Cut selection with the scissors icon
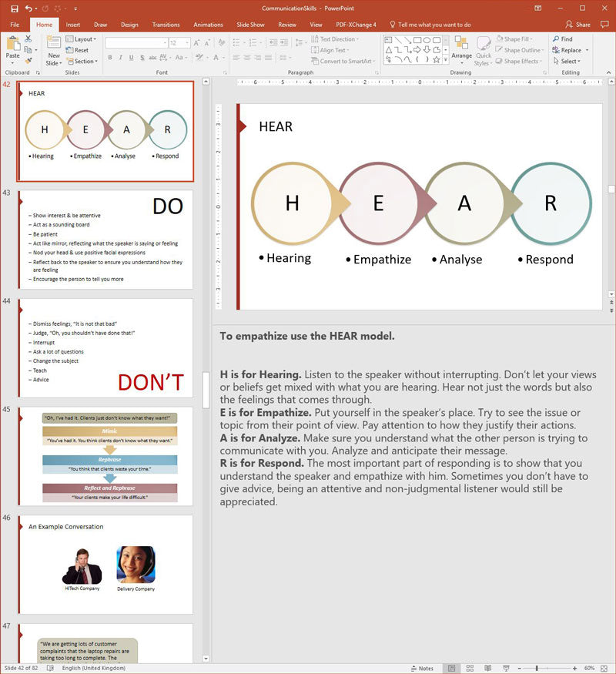The height and width of the screenshot is (674, 616). coord(28,39)
